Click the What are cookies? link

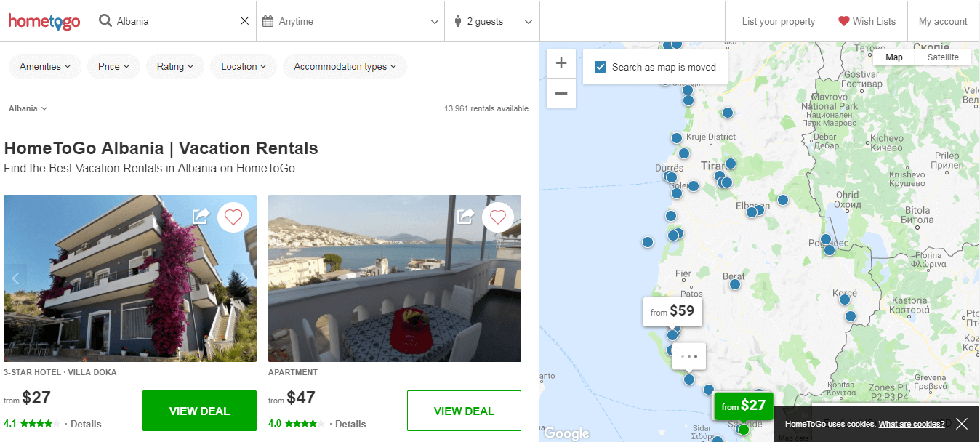point(912,424)
